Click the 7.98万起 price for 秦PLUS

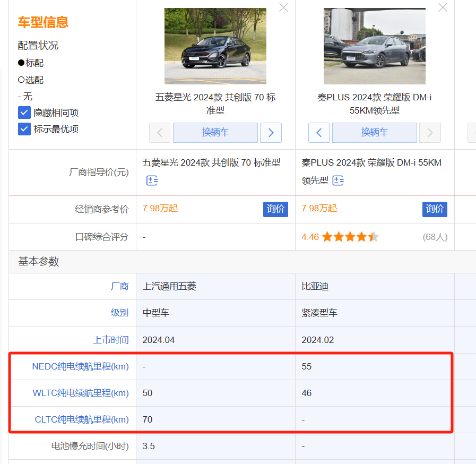tap(319, 208)
